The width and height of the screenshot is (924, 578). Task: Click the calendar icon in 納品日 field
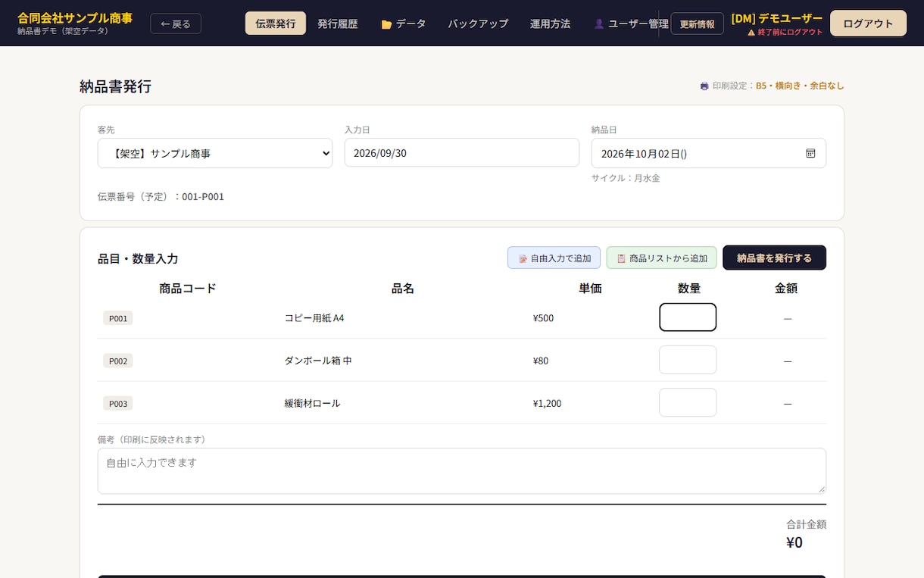810,153
